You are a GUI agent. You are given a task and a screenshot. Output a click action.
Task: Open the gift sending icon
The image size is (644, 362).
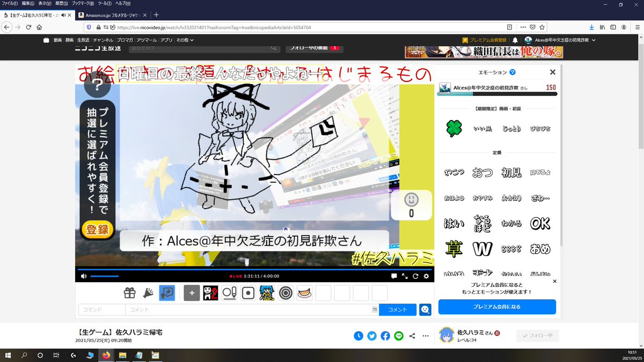(x=129, y=293)
